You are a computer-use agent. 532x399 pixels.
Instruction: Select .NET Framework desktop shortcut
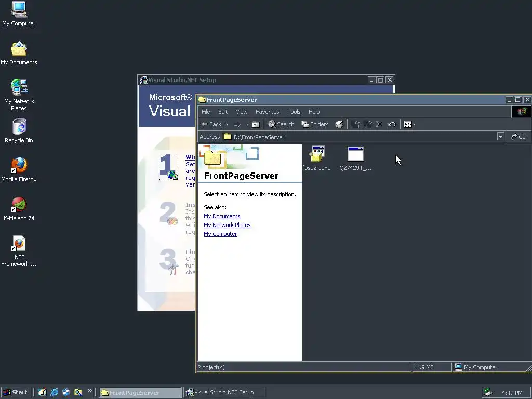(19, 251)
